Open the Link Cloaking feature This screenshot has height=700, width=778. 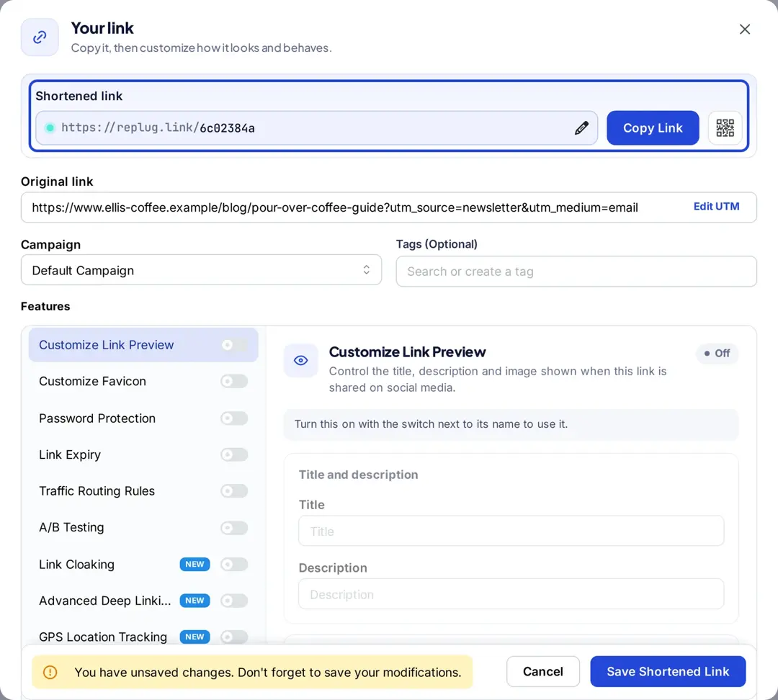[x=143, y=564]
